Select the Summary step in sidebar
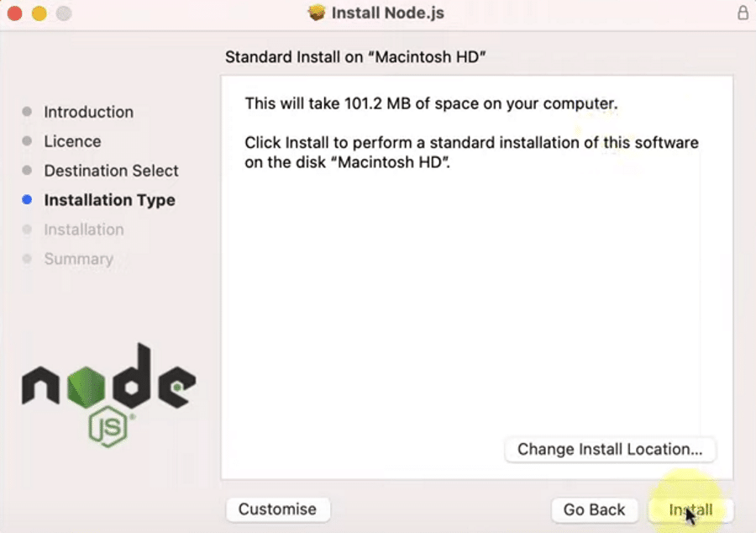The height and width of the screenshot is (533, 756). (78, 259)
